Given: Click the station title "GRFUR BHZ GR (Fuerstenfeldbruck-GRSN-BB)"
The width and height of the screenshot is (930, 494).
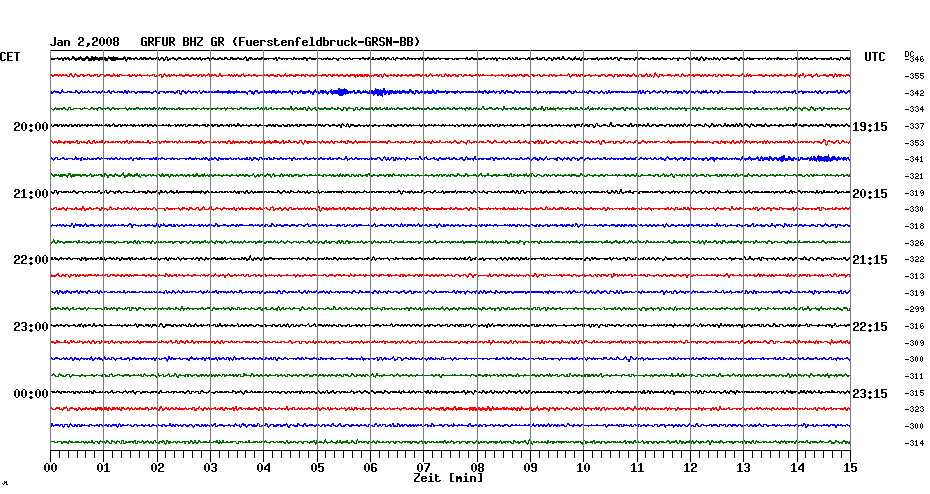Looking at the screenshot, I should (x=280, y=42).
